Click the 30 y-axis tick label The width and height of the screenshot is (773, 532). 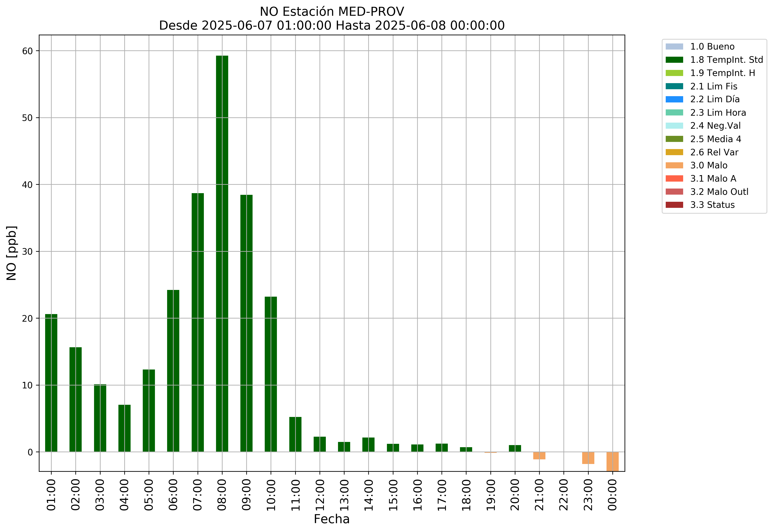pyautogui.click(x=28, y=252)
